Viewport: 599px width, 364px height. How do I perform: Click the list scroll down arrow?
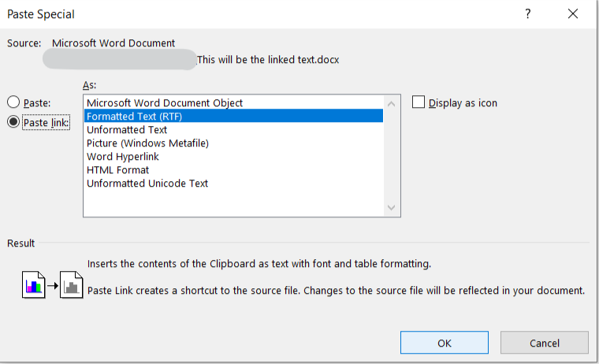tap(392, 208)
